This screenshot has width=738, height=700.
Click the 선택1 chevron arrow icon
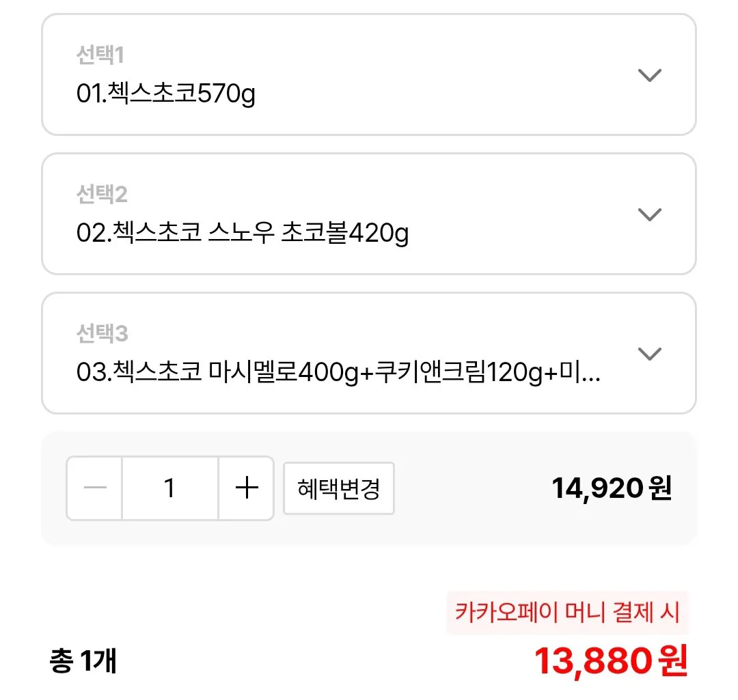point(650,75)
